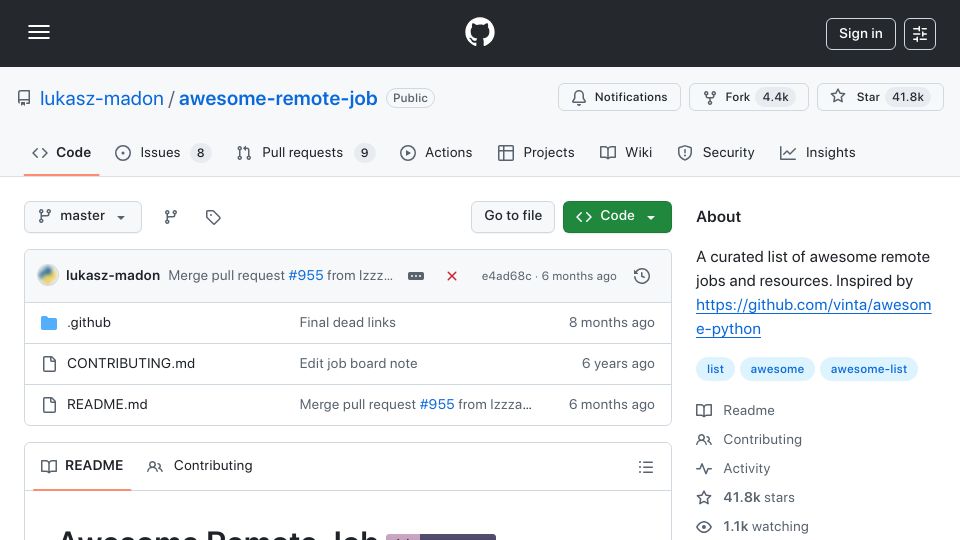Click the 'awesome' topic tag

click(x=777, y=369)
